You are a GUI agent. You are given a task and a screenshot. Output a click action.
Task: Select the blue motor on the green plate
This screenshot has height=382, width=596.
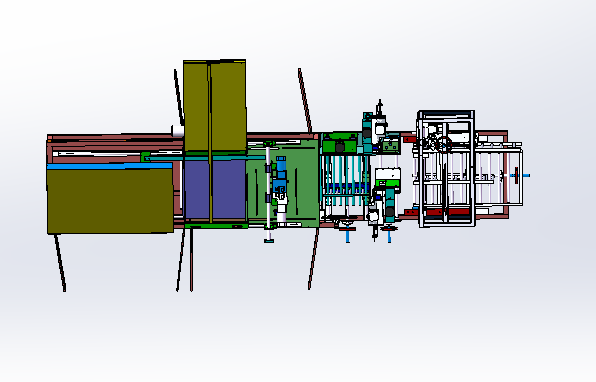tap(281, 174)
